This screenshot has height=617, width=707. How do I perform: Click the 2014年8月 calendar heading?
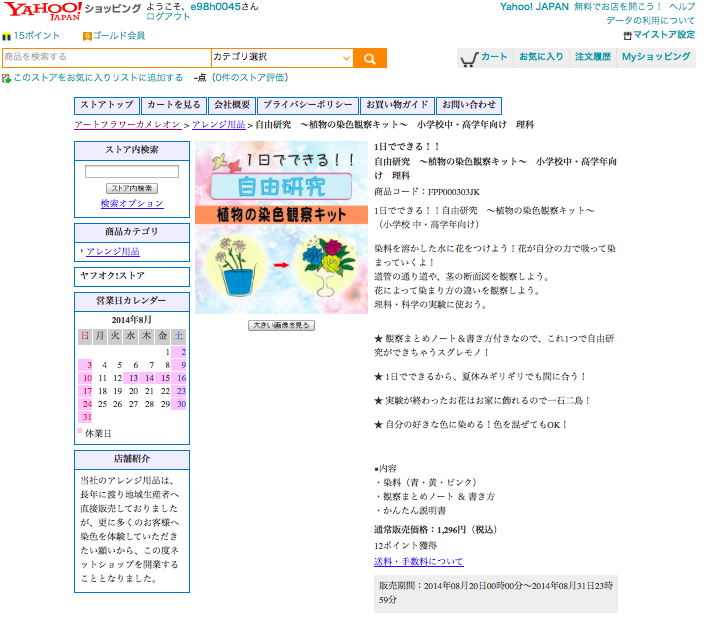[x=132, y=320]
